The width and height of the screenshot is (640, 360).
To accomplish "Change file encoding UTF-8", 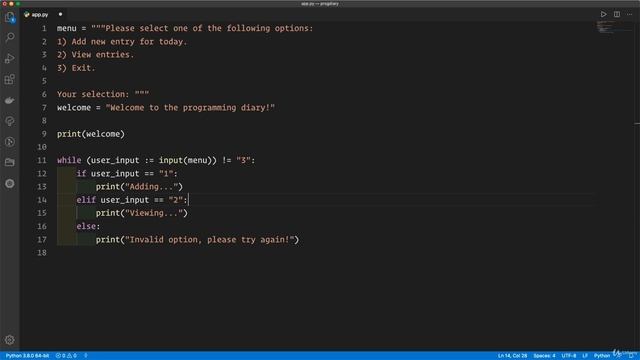I will pyautogui.click(x=569, y=356).
